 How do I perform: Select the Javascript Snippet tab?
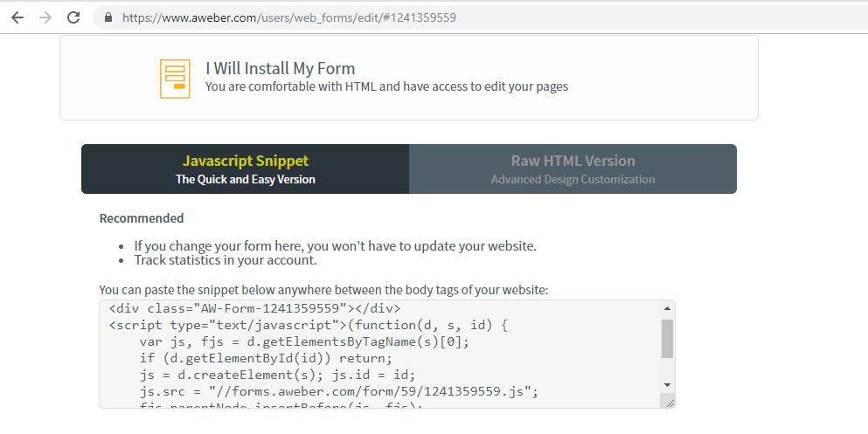(x=246, y=169)
